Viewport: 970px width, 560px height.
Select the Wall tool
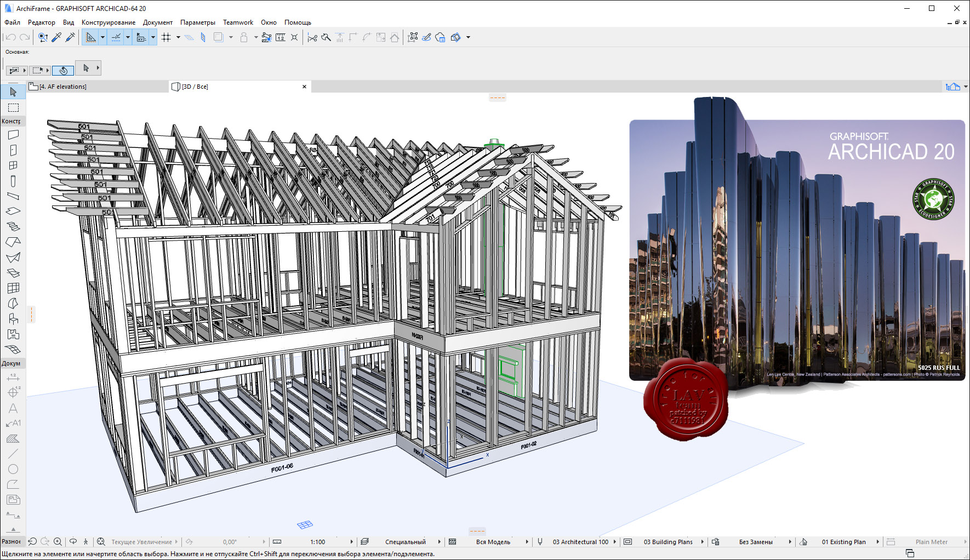pyautogui.click(x=13, y=135)
